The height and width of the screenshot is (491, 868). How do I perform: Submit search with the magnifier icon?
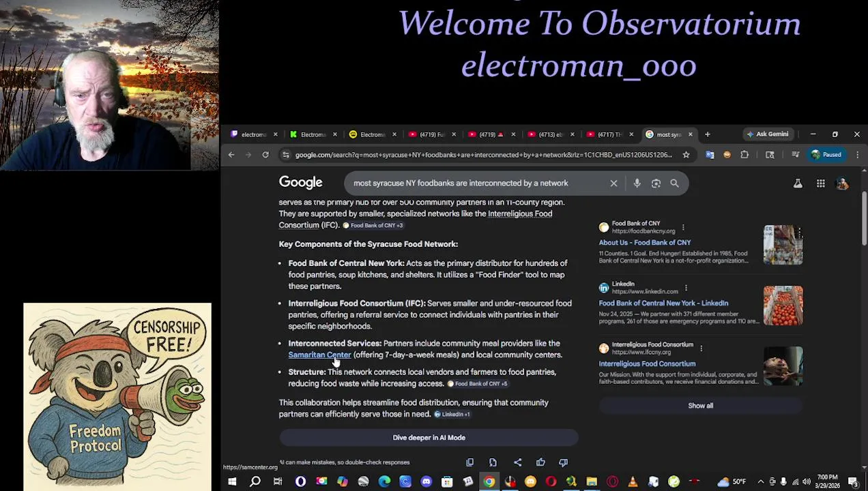pos(674,183)
